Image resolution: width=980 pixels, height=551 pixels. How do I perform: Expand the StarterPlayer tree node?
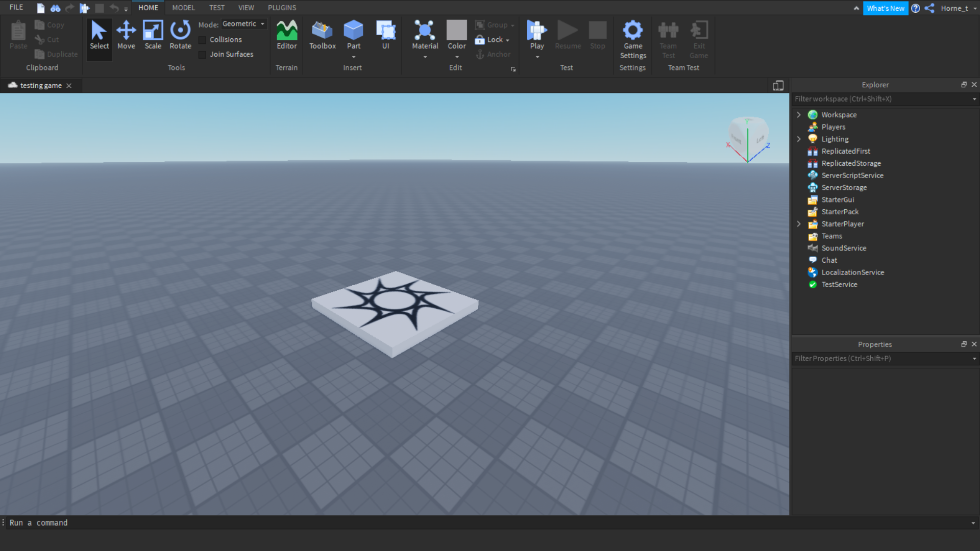click(799, 224)
